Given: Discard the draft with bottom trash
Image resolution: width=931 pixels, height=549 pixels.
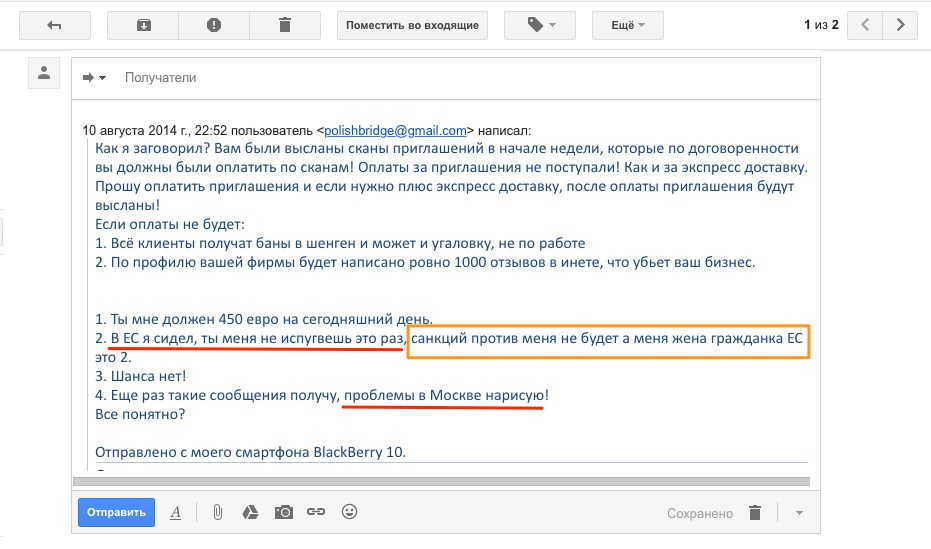Looking at the screenshot, I should tap(755, 513).
